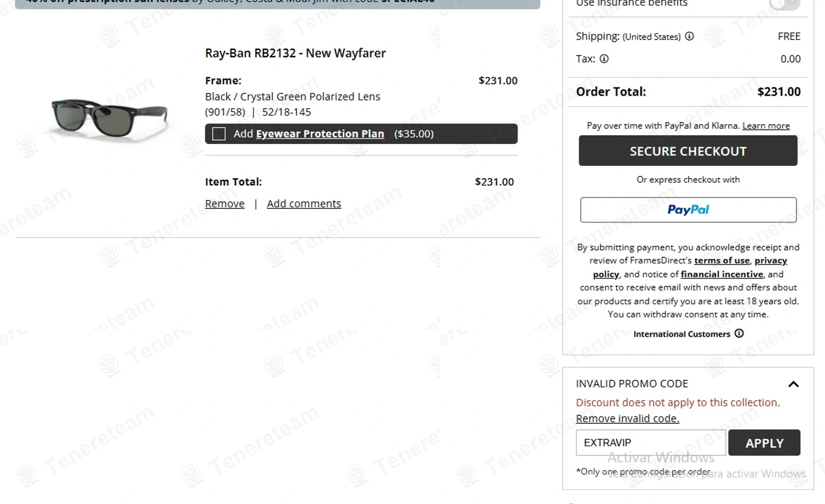Toggle the insurance benefits switch
This screenshot has height=504, width=825.
[784, 4]
